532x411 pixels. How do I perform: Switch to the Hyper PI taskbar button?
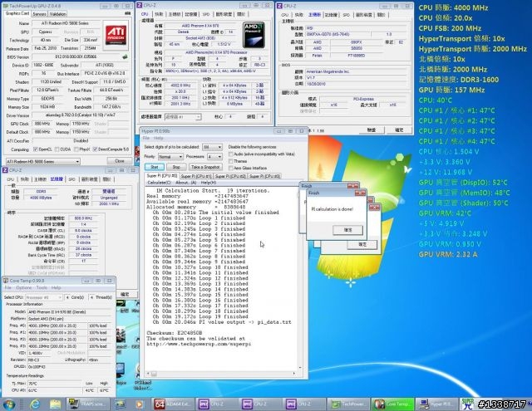tap(436, 404)
